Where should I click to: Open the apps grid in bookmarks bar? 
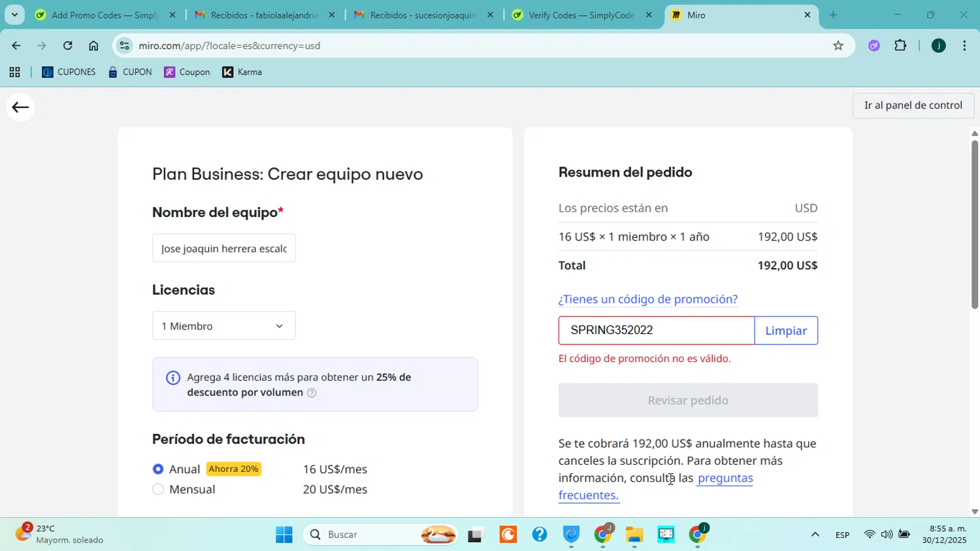(14, 73)
